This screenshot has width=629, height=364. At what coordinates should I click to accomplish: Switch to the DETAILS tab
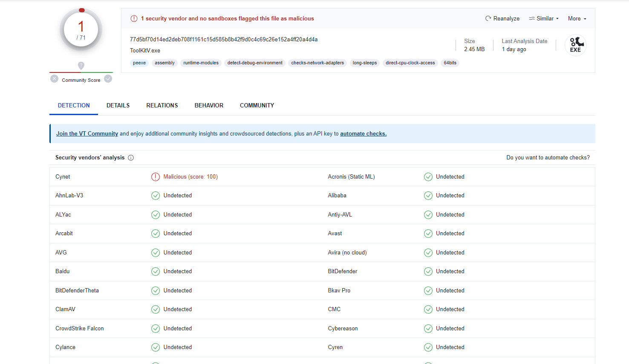pyautogui.click(x=118, y=105)
